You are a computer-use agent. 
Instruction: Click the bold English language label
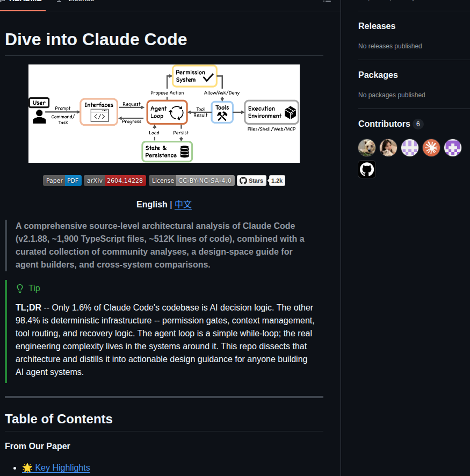coord(151,205)
